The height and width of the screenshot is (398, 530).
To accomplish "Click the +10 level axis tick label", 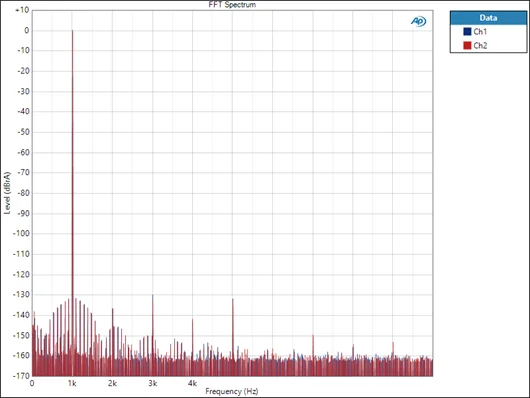I will 22,10.
